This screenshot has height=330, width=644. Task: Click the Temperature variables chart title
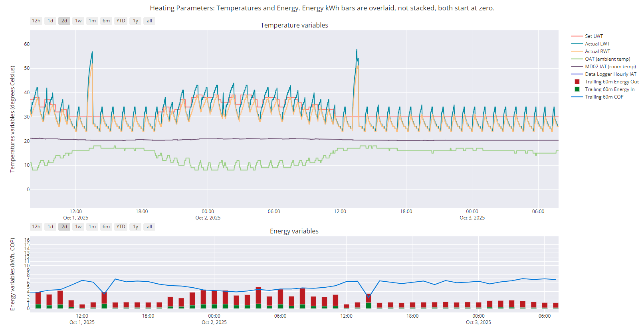tap(294, 25)
